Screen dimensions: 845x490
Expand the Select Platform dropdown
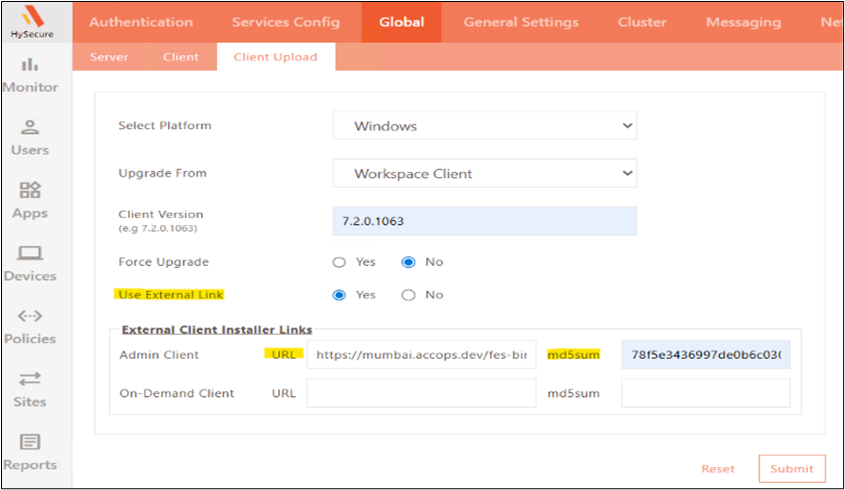point(484,126)
